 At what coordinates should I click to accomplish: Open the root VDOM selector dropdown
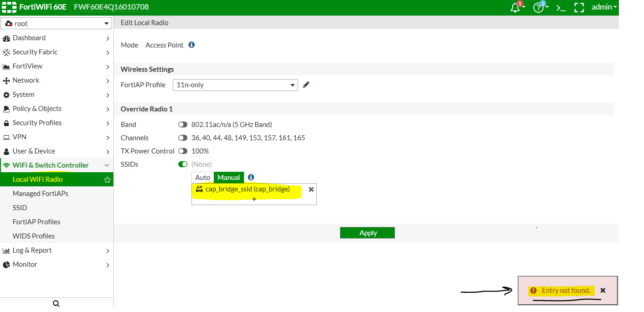coord(57,23)
